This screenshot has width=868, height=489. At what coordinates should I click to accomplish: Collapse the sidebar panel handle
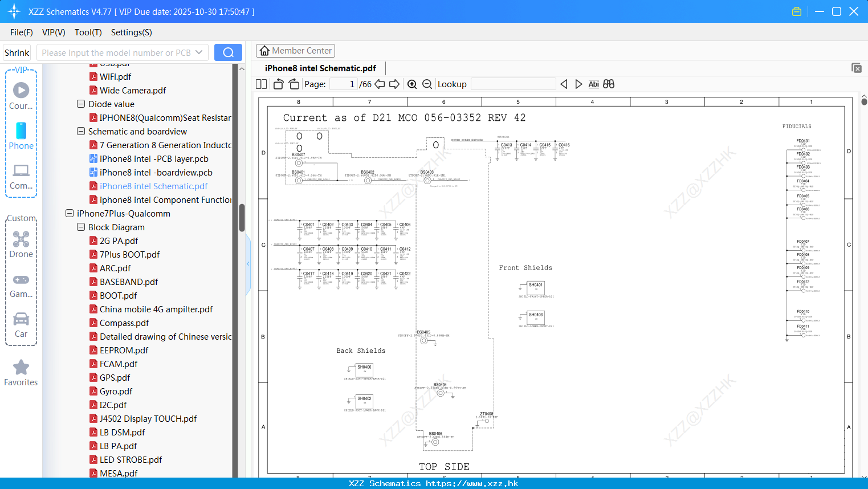[248, 264]
